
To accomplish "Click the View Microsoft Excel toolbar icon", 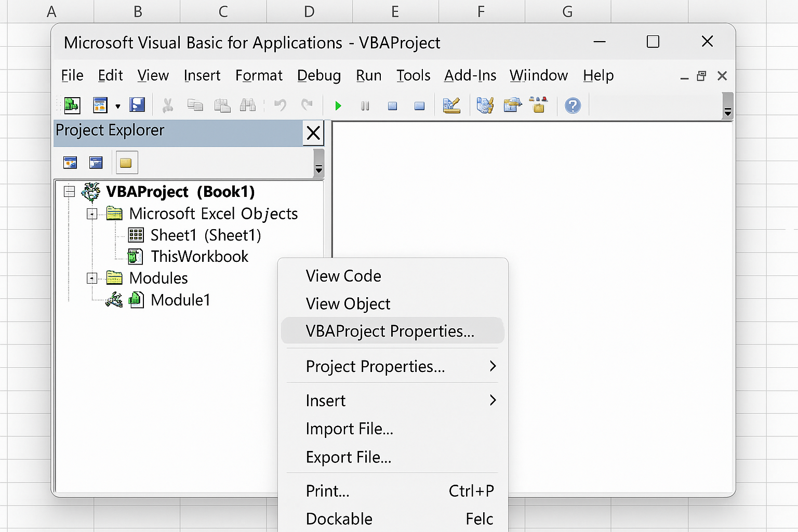I will (x=72, y=105).
